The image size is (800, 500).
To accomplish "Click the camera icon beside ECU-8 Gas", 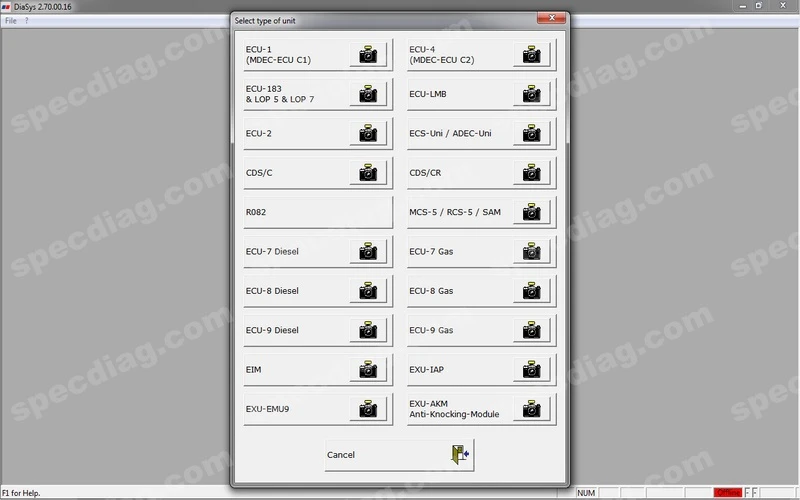I will click(531, 291).
